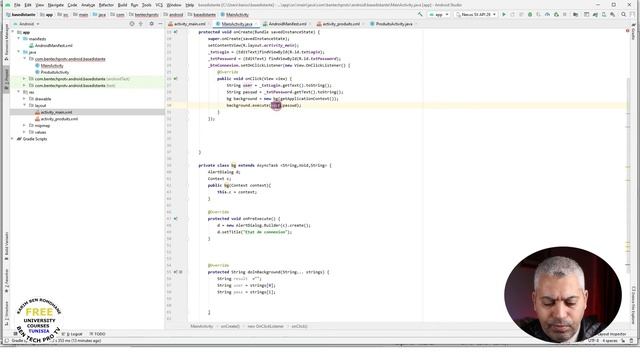Expand the drawable folder node
This screenshot has width=640, height=360.
click(x=24, y=99)
